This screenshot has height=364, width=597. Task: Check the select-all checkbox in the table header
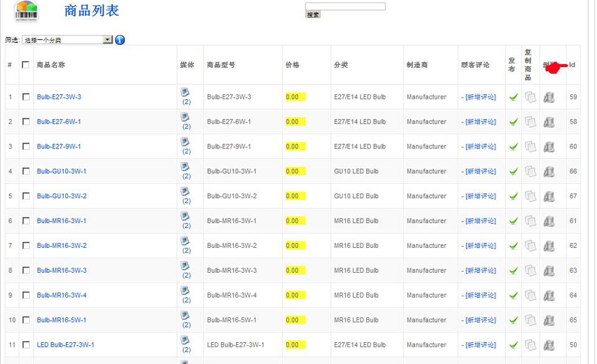25,65
